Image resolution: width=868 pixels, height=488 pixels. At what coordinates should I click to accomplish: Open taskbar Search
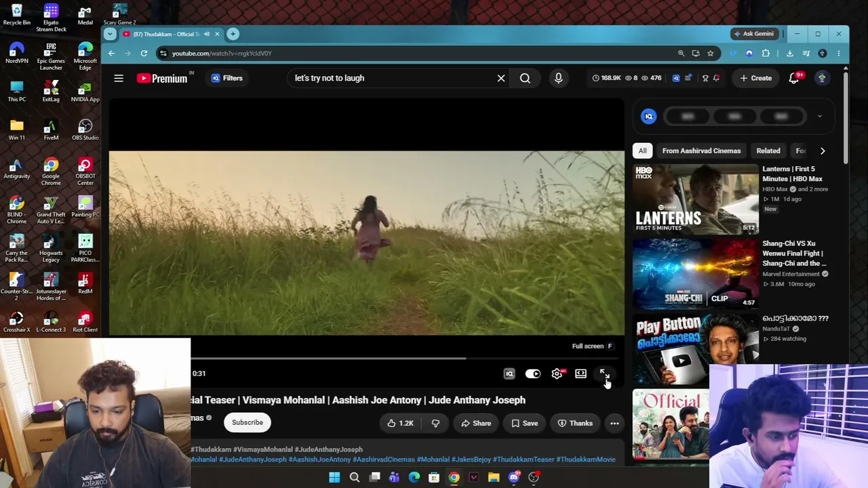(x=354, y=478)
